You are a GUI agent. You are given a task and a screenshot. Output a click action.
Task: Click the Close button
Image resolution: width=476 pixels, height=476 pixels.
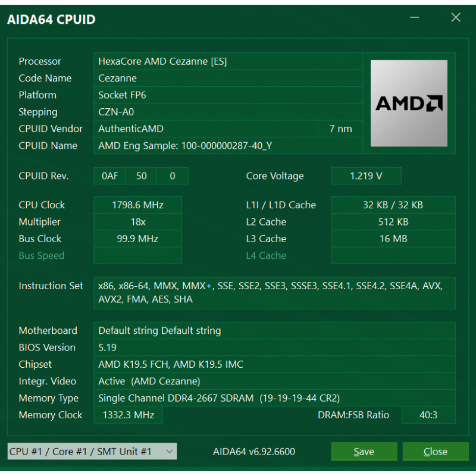436,452
